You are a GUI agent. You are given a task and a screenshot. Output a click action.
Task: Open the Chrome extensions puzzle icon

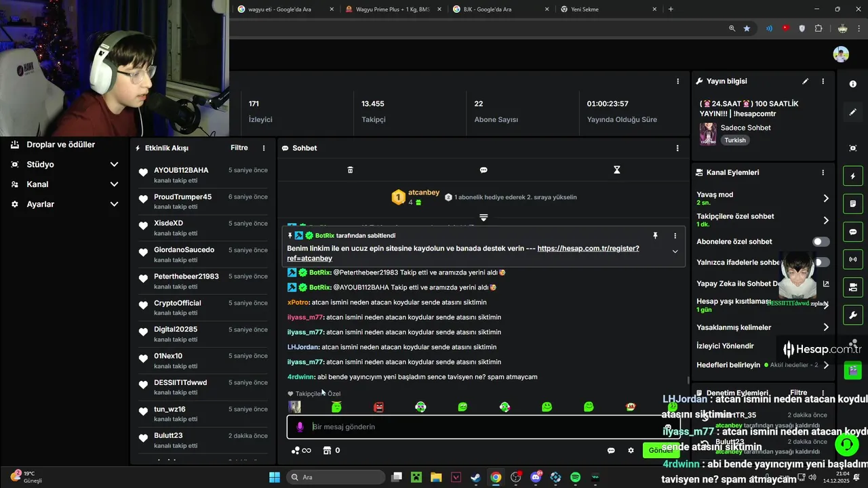(x=818, y=28)
